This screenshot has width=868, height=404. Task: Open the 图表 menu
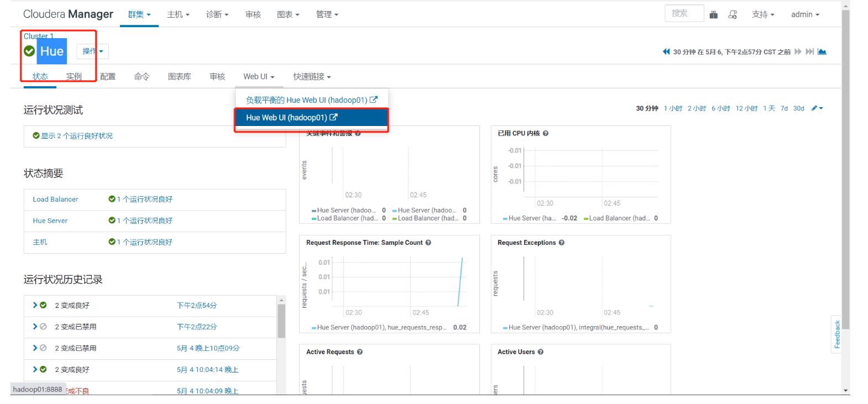click(288, 15)
